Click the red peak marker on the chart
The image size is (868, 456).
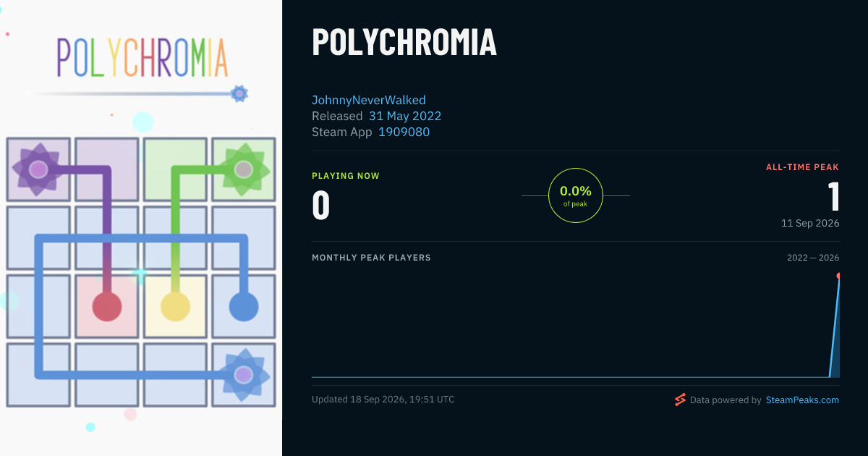coord(838,276)
